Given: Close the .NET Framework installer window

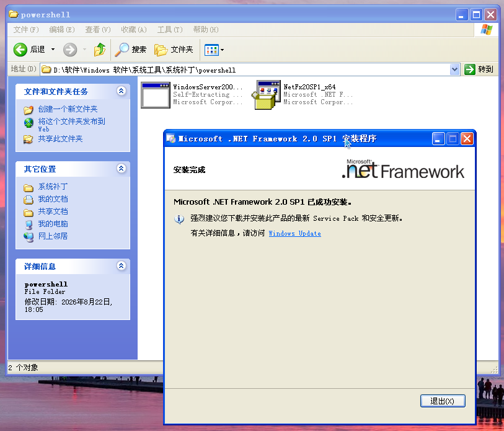Looking at the screenshot, I should pos(467,139).
